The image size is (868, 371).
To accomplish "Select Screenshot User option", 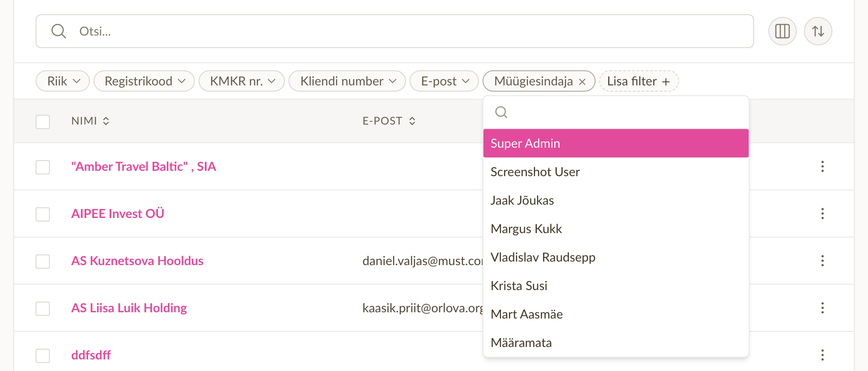I will tap(616, 172).
